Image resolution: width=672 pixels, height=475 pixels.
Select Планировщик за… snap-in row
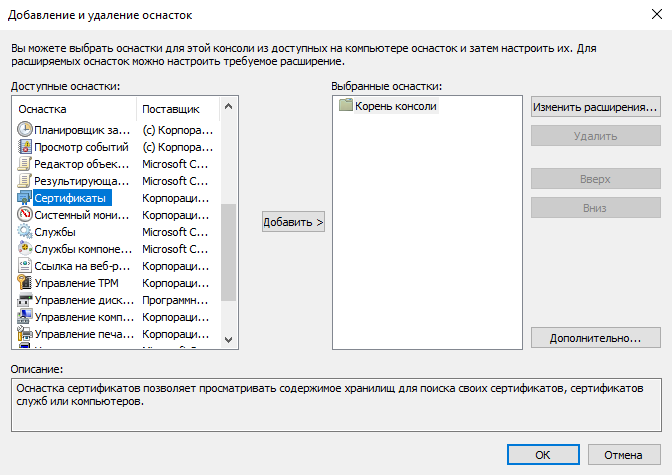pyautogui.click(x=116, y=129)
